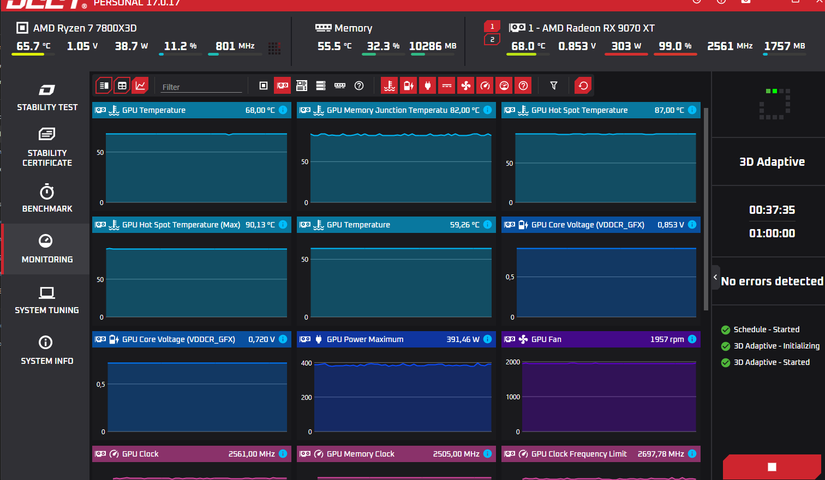The width and height of the screenshot is (825, 480).
Task: Select GPU 2 selector badge
Action: coord(492,39)
